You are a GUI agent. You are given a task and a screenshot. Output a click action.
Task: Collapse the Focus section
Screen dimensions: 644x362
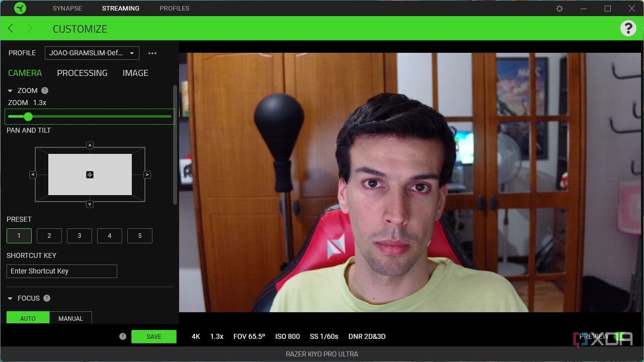(x=10, y=298)
